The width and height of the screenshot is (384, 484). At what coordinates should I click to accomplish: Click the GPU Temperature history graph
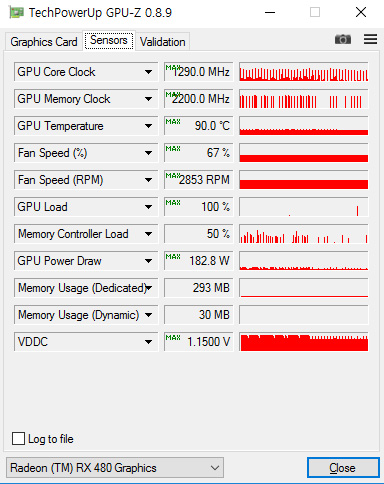pyautogui.click(x=304, y=126)
